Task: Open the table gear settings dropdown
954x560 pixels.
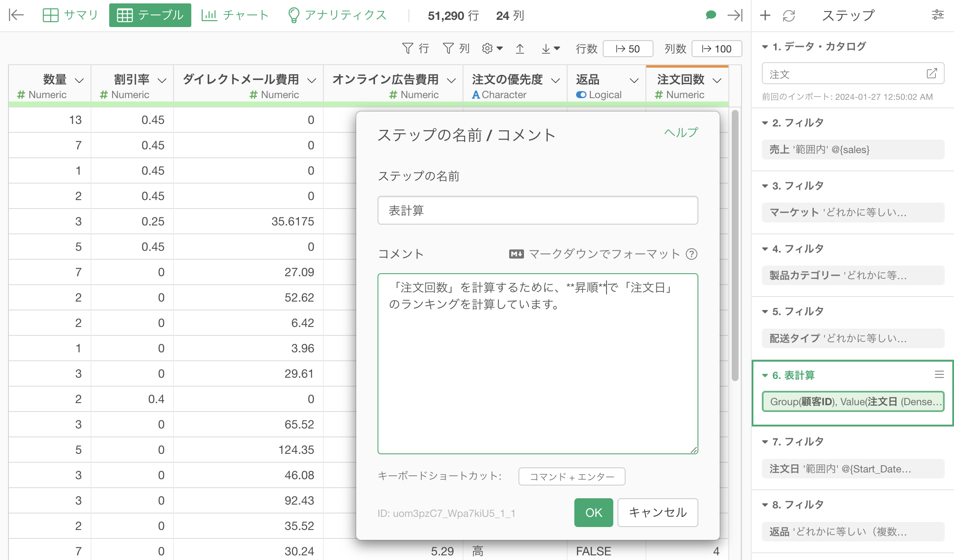Action: pyautogui.click(x=492, y=49)
